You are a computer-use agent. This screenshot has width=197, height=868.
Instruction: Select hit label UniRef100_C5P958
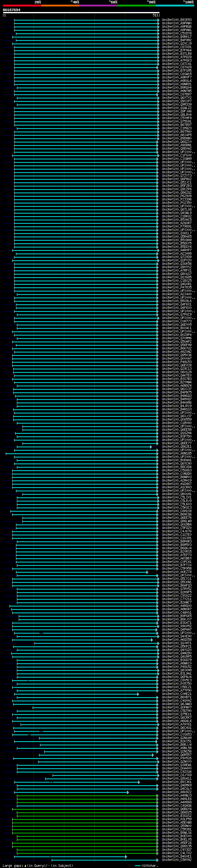click(x=176, y=569)
